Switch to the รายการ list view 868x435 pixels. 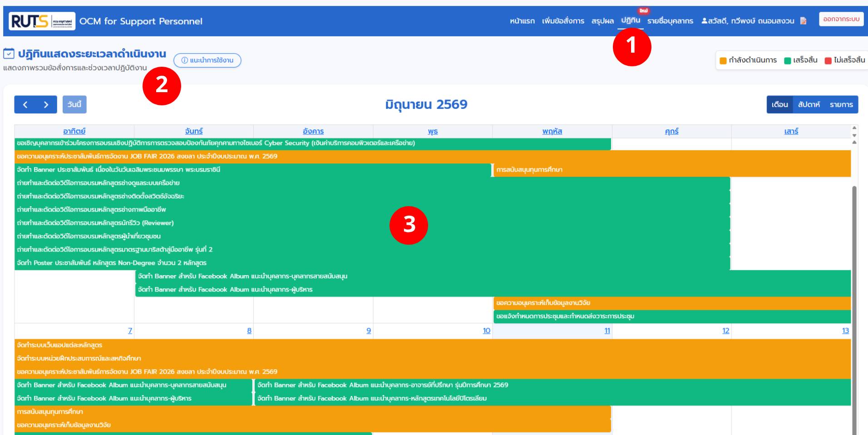point(841,104)
